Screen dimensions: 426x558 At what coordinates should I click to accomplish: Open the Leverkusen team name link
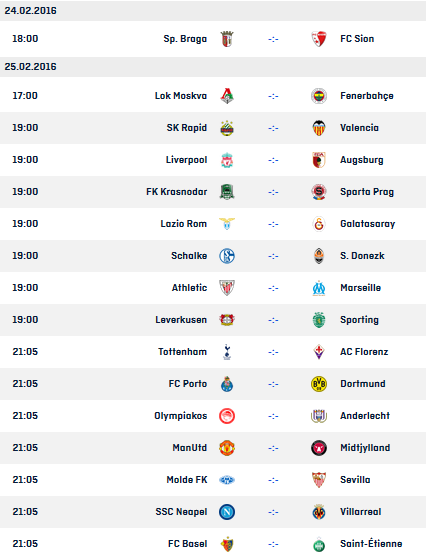click(x=181, y=320)
